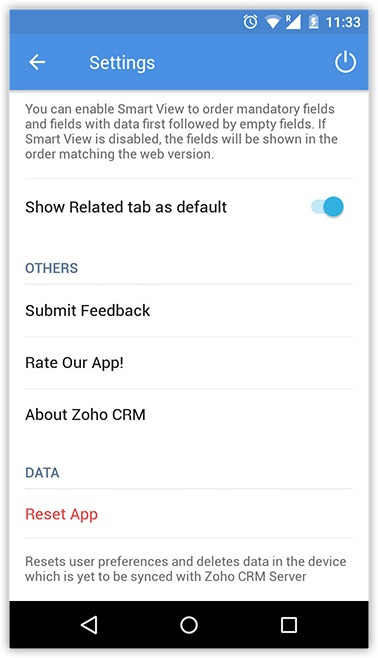
Task: Tap the Settings title text
Action: [122, 63]
